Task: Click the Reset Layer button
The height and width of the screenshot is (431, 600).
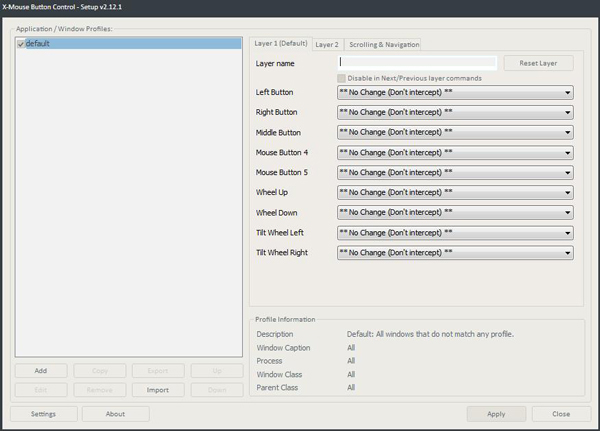Action: (538, 63)
